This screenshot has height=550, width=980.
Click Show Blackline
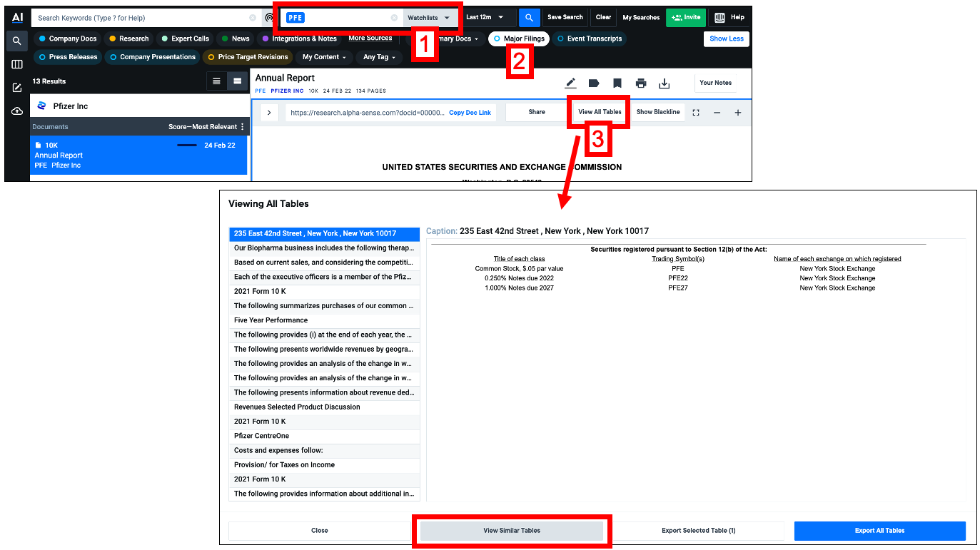coord(658,112)
